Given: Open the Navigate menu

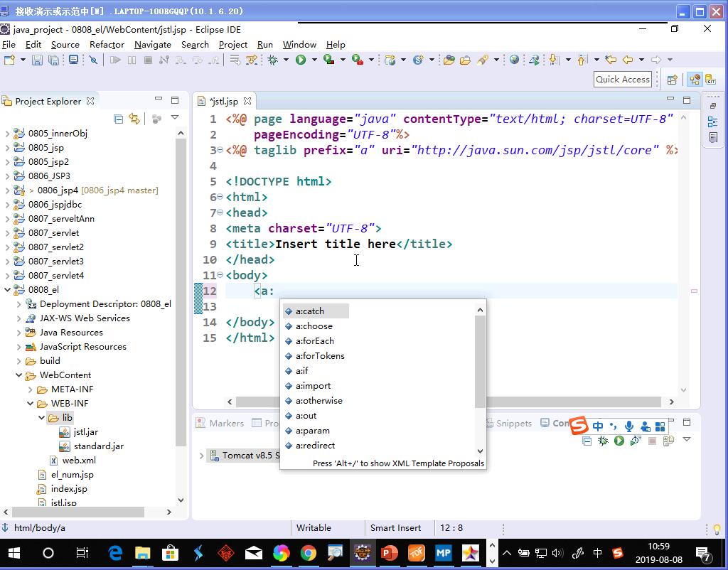Looking at the screenshot, I should [153, 45].
